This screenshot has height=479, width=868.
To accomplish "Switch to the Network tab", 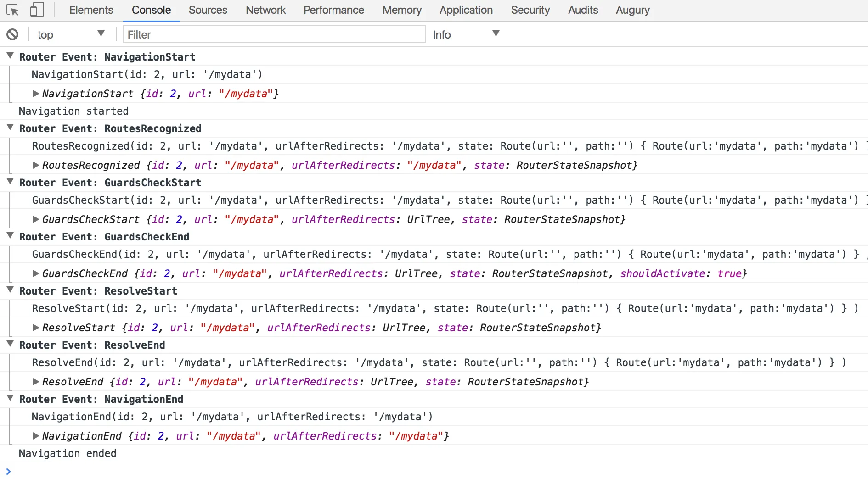I will pos(265,10).
